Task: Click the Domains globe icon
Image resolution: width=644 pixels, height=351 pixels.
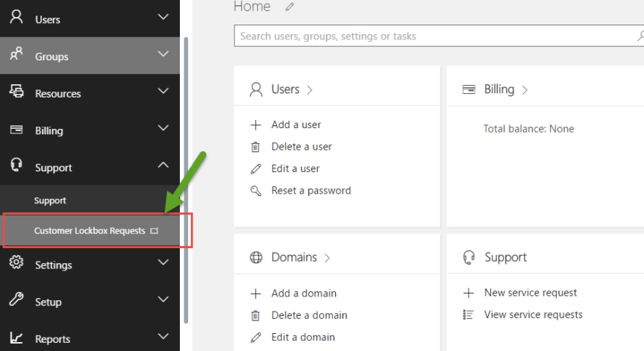Action: (x=256, y=258)
